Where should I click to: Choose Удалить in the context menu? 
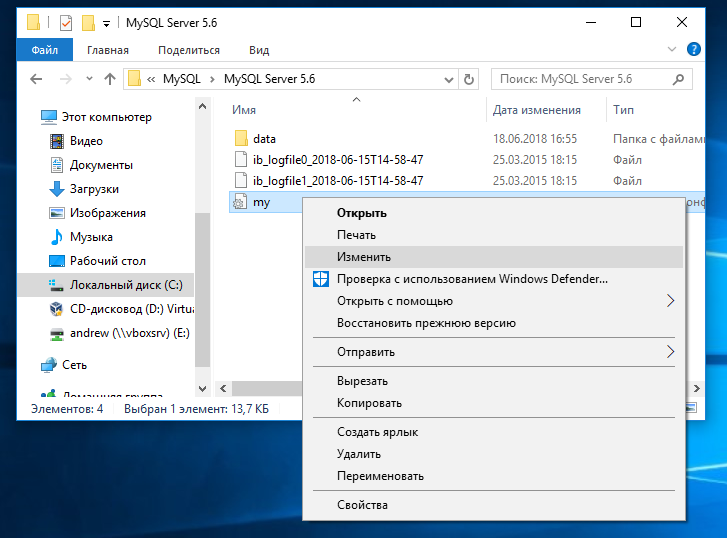[494, 454]
